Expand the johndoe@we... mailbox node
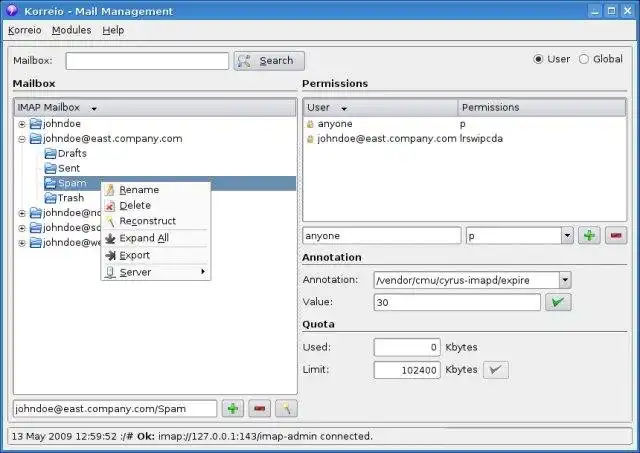Viewport: 640px width, 453px height. pos(22,243)
